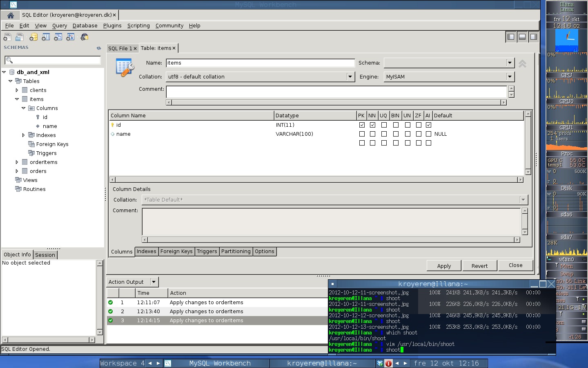
Task: Click the table Name input field
Action: 260,63
